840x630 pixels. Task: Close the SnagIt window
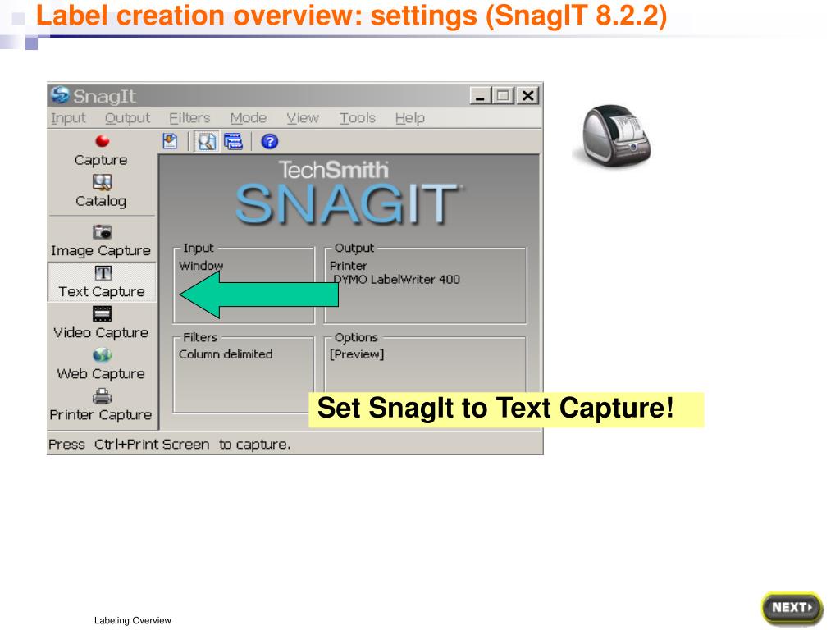point(527,96)
